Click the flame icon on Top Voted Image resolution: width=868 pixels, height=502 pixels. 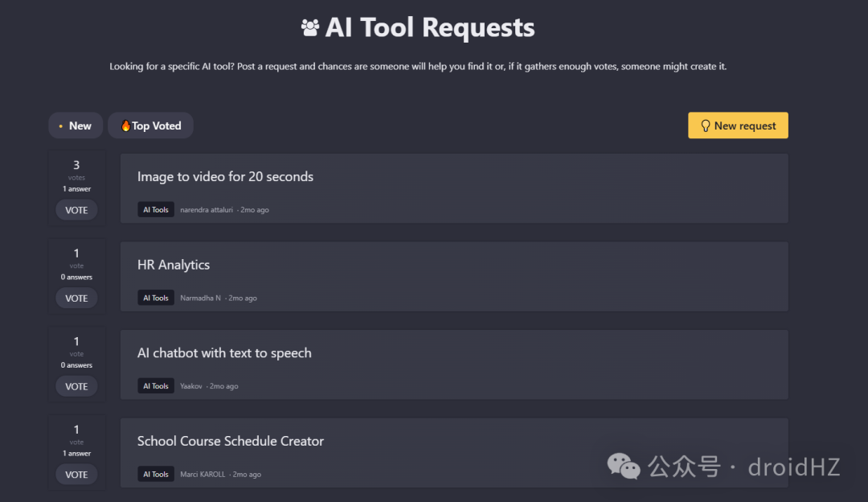(125, 125)
